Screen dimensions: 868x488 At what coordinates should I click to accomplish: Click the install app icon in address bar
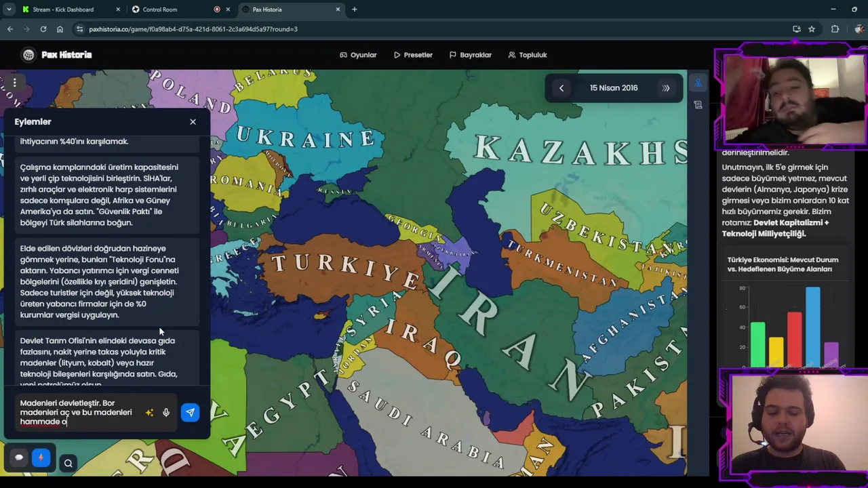797,29
